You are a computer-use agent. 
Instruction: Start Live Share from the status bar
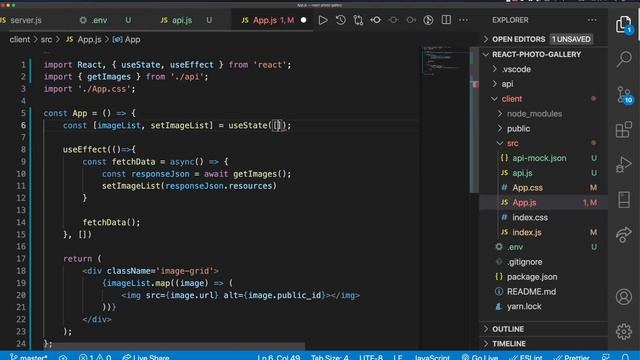146,357
